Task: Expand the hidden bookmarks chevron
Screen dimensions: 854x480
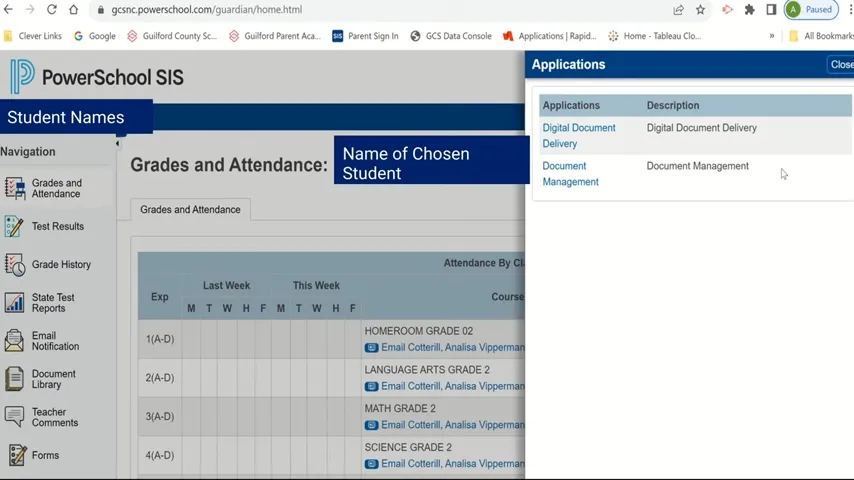Action: click(x=772, y=36)
